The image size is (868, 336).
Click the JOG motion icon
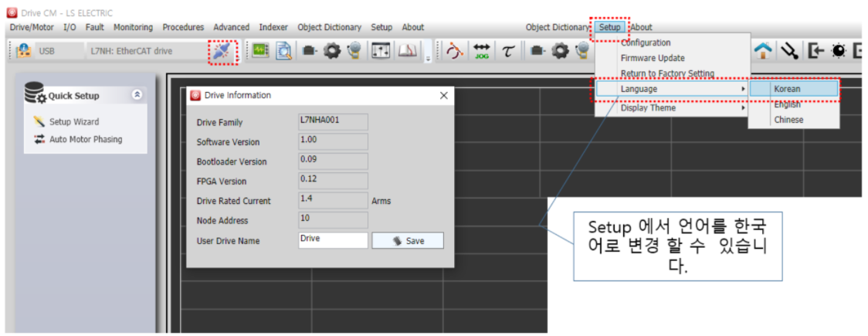[482, 51]
